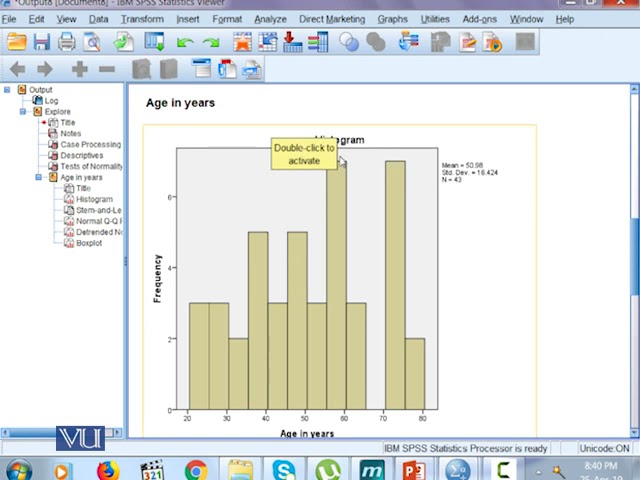The width and height of the screenshot is (640, 480).
Task: Click the vertical scrollbar of the viewer
Action: pyautogui.click(x=634, y=256)
